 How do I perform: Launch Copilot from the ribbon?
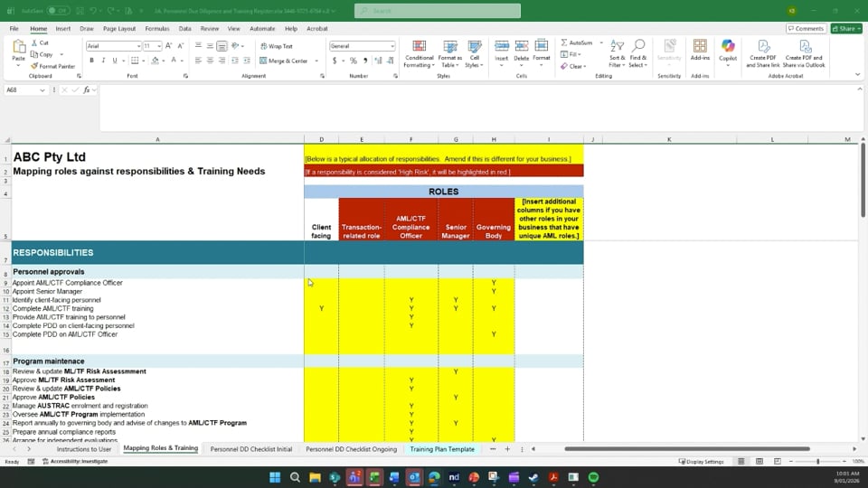pyautogui.click(x=728, y=51)
